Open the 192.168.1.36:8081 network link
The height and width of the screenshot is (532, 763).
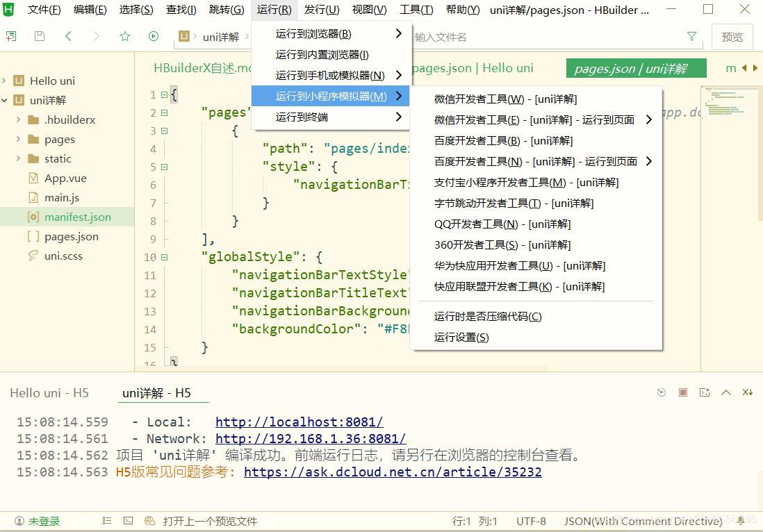click(x=311, y=439)
